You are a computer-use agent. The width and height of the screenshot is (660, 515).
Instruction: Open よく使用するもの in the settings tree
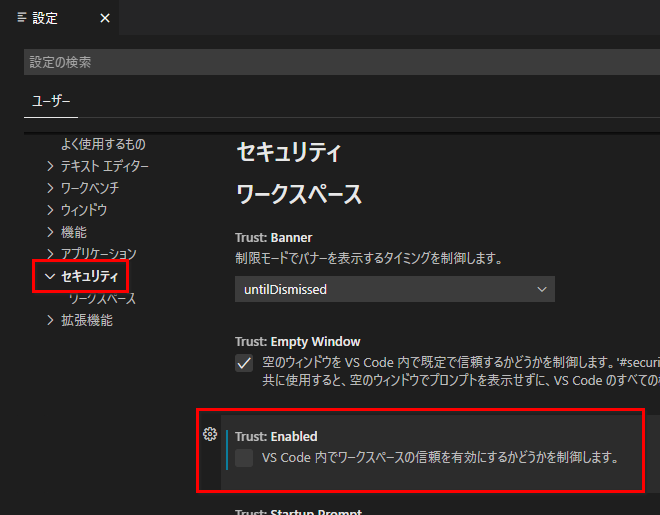pos(103,144)
